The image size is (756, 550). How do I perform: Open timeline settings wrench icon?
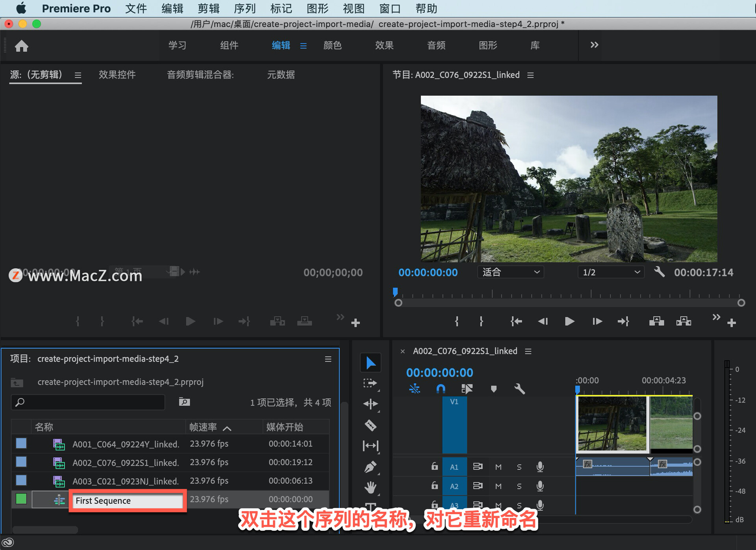519,389
